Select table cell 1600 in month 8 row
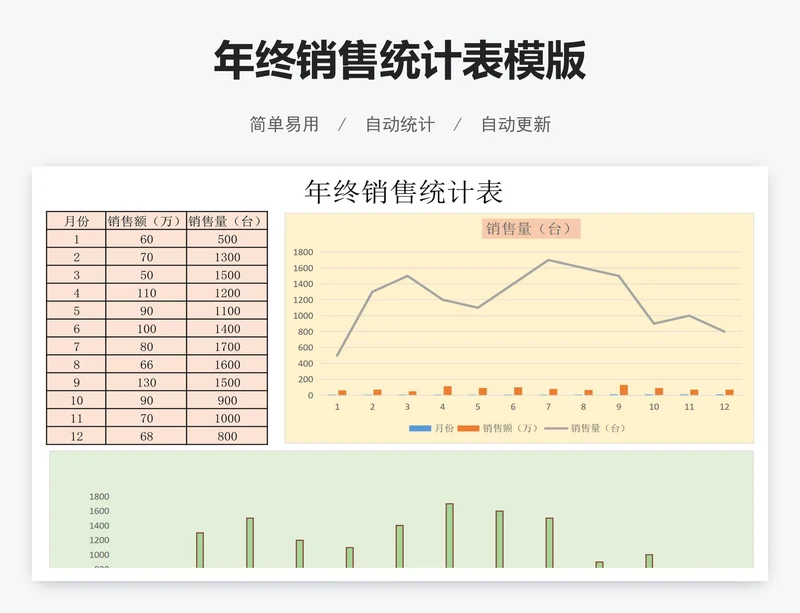 point(227,364)
